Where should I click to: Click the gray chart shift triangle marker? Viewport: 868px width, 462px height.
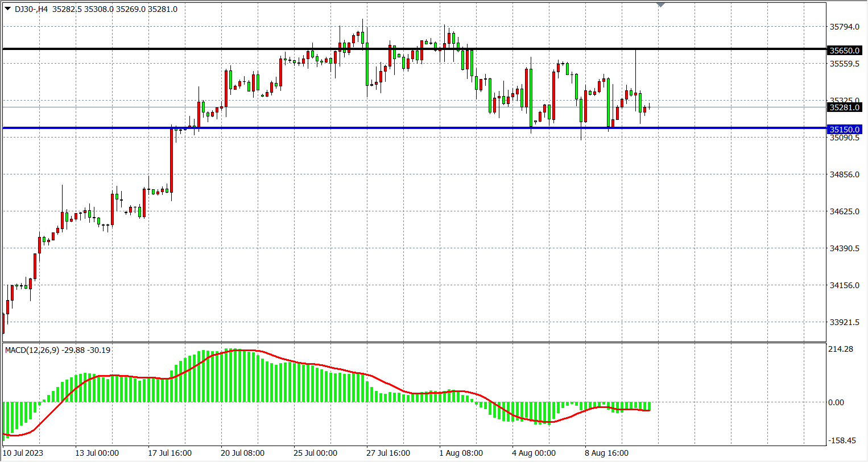coord(660,5)
